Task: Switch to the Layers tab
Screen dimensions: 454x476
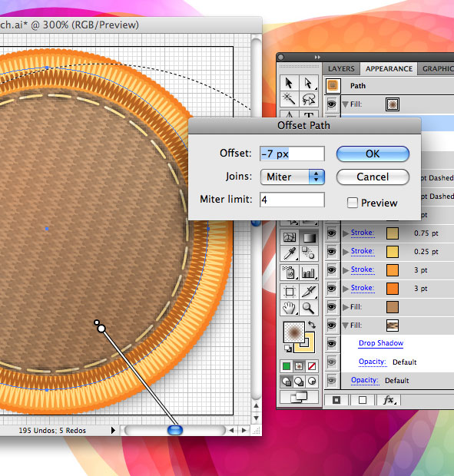Action: click(341, 69)
